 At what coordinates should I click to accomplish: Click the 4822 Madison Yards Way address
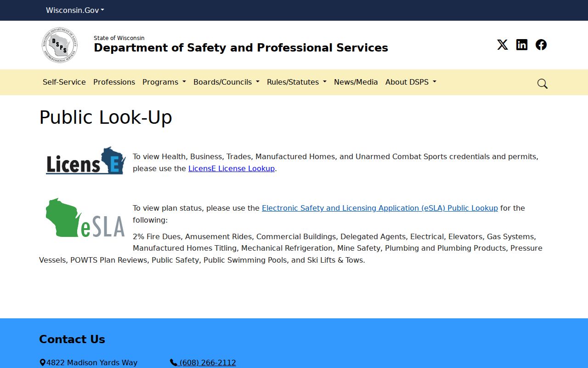(92, 362)
